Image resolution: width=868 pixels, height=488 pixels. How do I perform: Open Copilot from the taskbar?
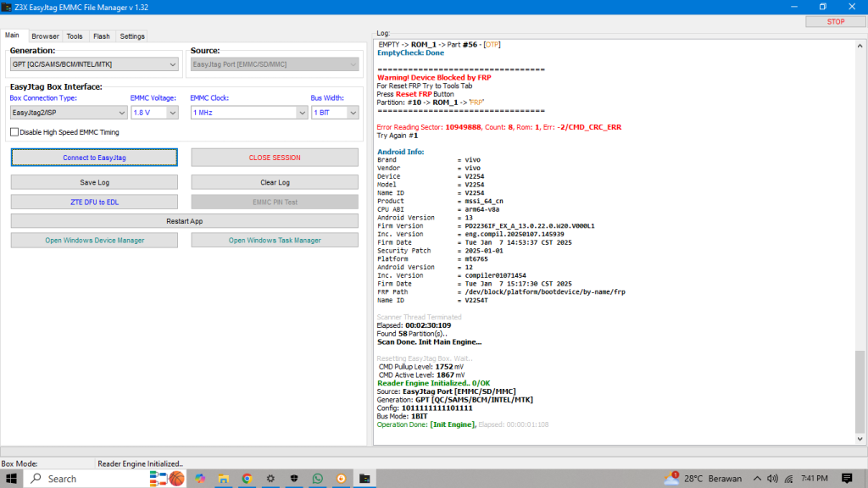click(x=200, y=479)
